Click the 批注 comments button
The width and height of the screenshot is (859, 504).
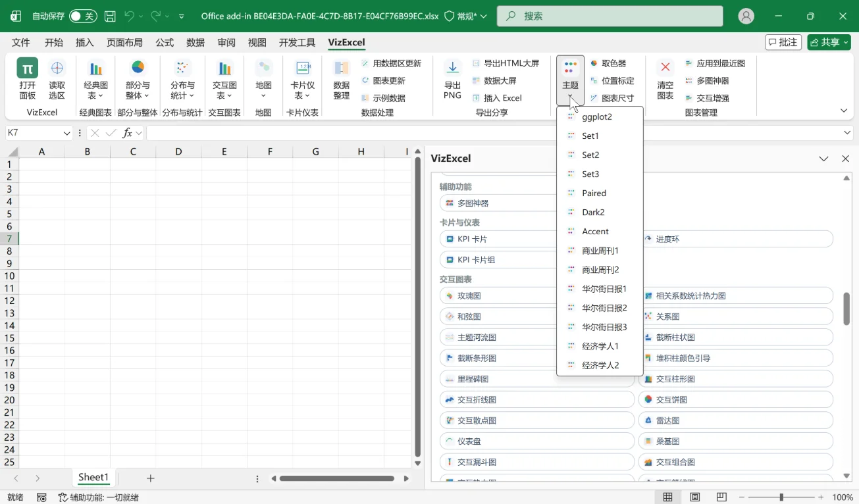coord(783,42)
